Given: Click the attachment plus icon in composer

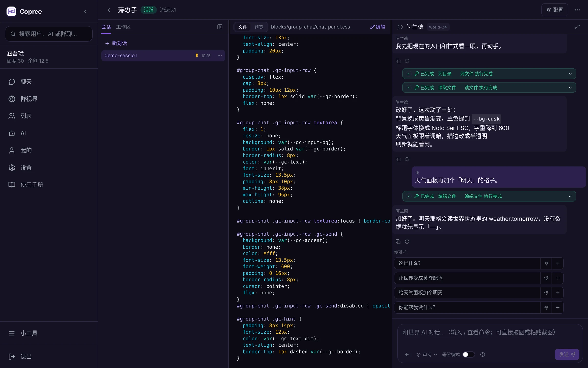Looking at the screenshot, I should pos(406,355).
